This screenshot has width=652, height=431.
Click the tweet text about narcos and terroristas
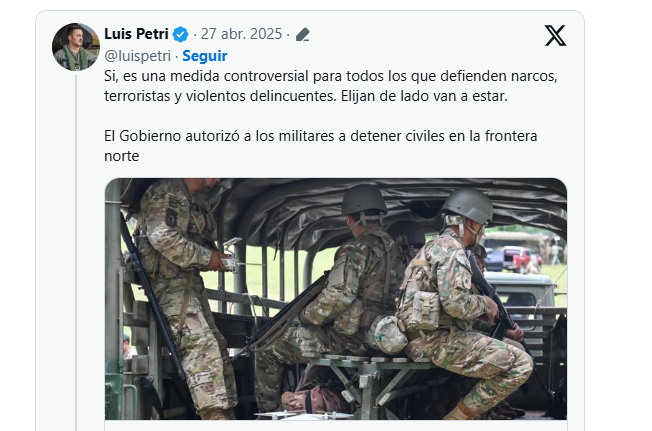click(330, 86)
